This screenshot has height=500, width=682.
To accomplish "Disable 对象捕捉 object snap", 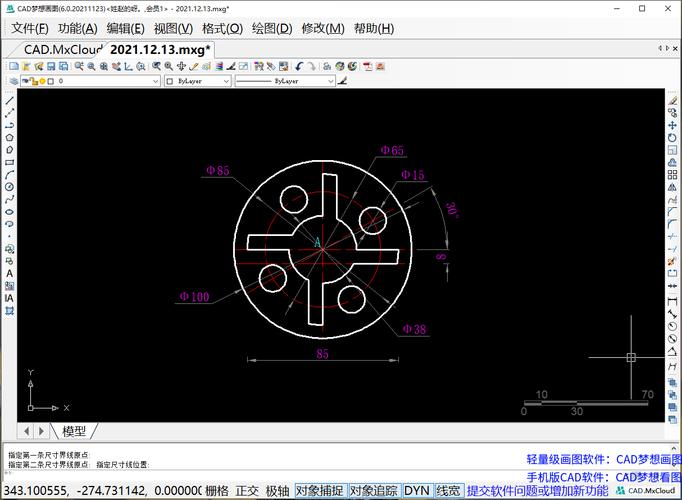I will coord(319,491).
